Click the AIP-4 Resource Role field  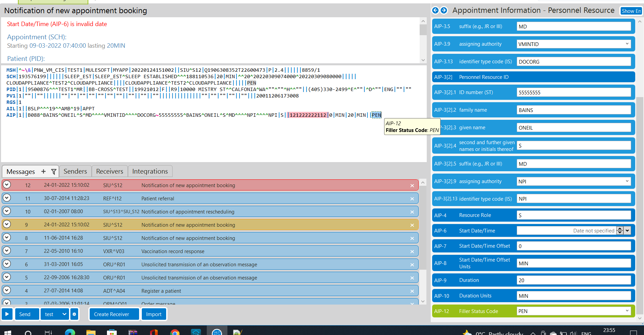coord(574,215)
